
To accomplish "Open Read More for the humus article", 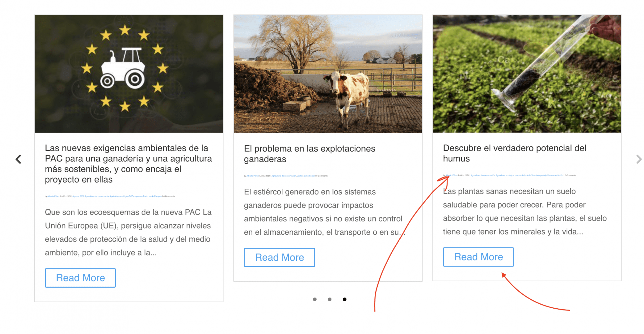I will pyautogui.click(x=478, y=257).
